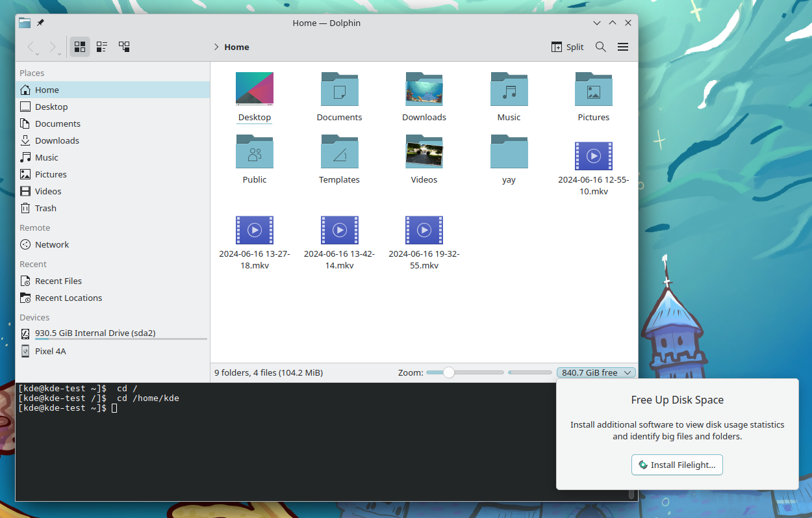Open the yay folder
This screenshot has width=812, height=518.
pos(509,151)
